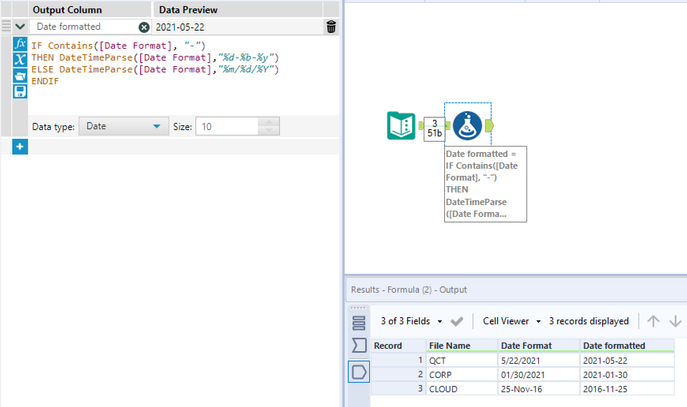Click the Formula tool annotation box
This screenshot has height=407, width=687.
[485, 184]
